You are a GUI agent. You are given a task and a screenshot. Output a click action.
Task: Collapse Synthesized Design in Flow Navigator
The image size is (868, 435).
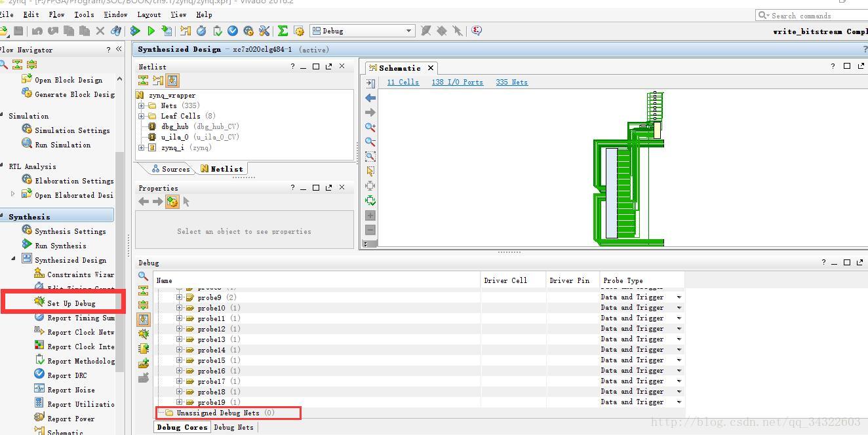pyautogui.click(x=13, y=259)
